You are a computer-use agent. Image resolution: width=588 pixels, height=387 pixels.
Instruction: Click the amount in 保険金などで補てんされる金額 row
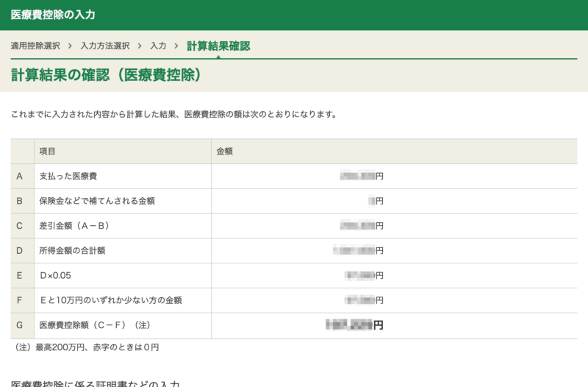pyautogui.click(x=376, y=201)
